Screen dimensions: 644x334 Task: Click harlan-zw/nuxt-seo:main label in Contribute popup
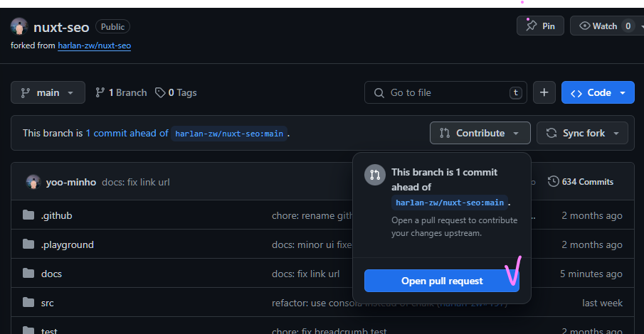pyautogui.click(x=449, y=203)
